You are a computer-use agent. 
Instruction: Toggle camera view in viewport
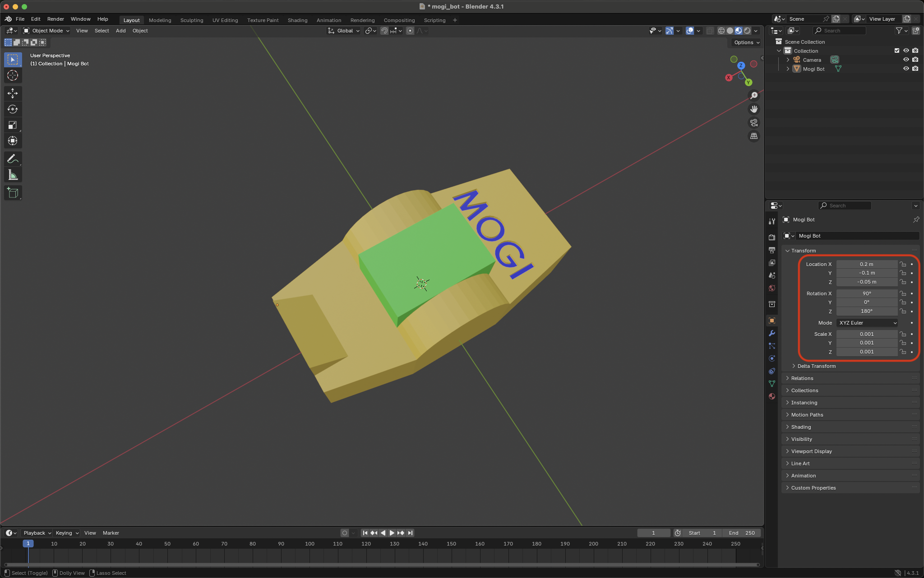coord(753,123)
